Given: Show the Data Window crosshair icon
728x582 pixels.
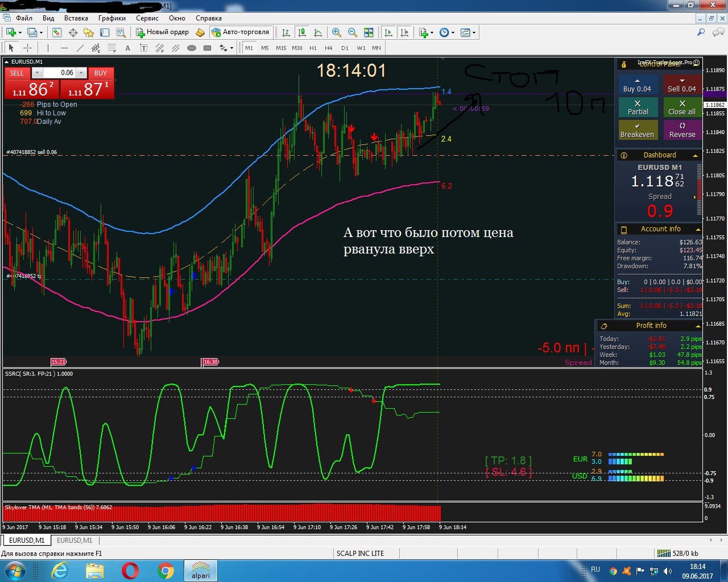Looking at the screenshot, I should 73,32.
